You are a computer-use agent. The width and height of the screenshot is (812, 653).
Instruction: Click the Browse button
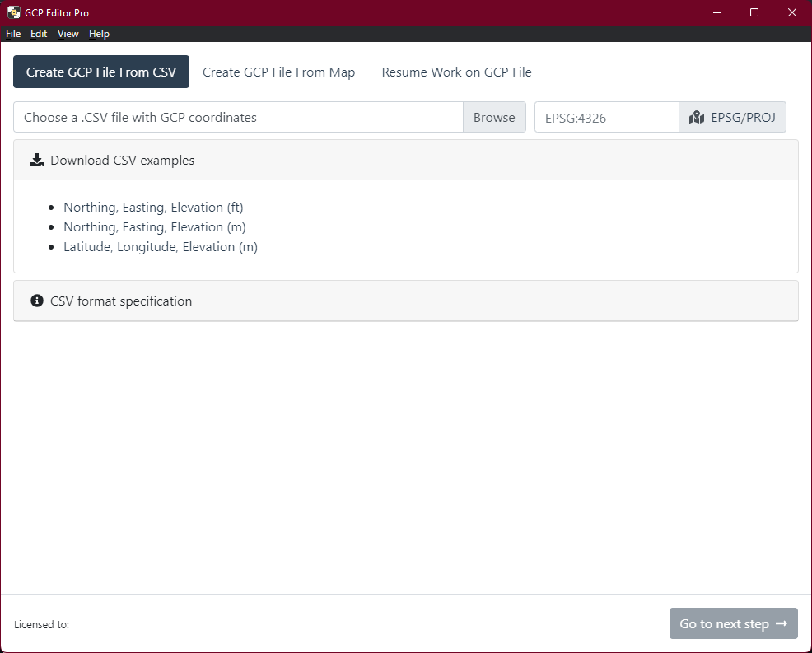494,117
